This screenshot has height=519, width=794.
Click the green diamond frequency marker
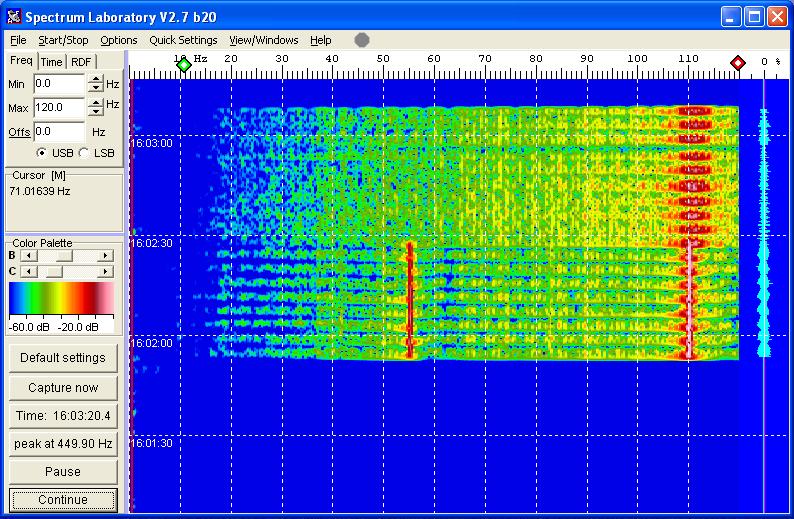click(183, 63)
